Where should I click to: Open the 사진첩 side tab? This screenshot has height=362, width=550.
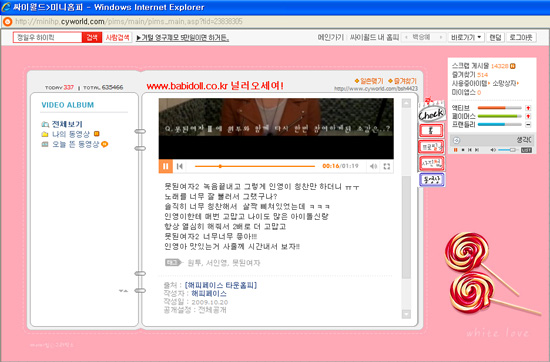[432, 163]
